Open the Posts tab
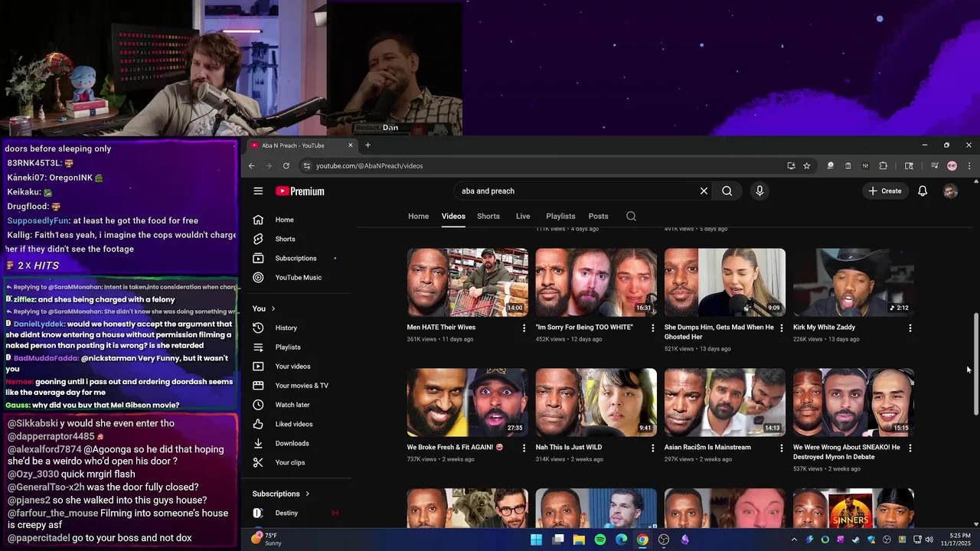This screenshot has width=980, height=551. tap(599, 217)
